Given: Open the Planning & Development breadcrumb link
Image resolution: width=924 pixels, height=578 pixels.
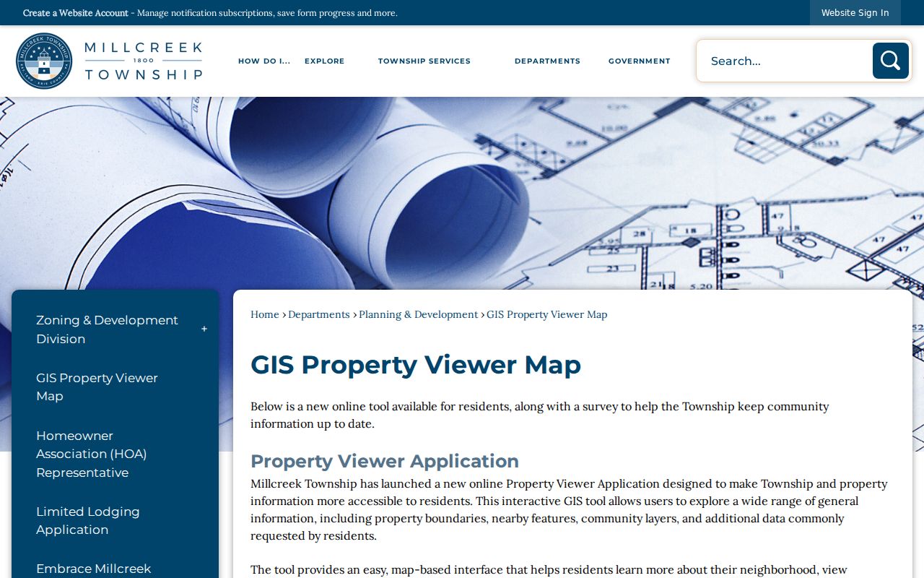Looking at the screenshot, I should pos(419,314).
